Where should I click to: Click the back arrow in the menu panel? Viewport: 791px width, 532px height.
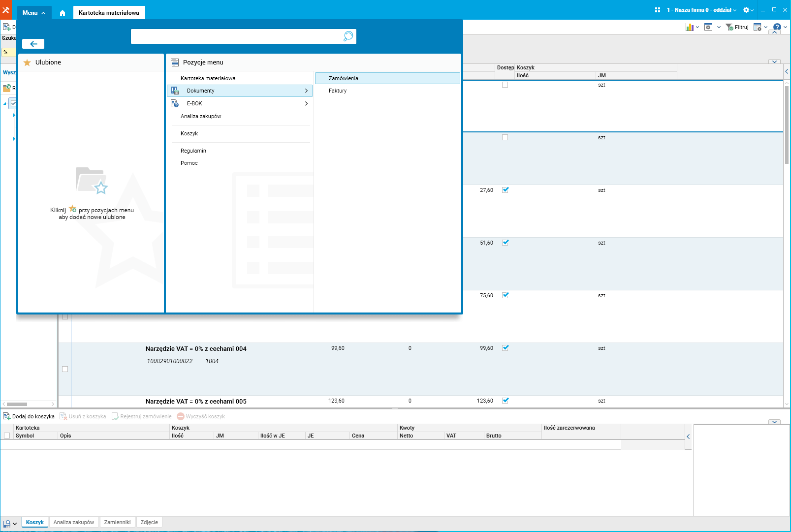33,44
